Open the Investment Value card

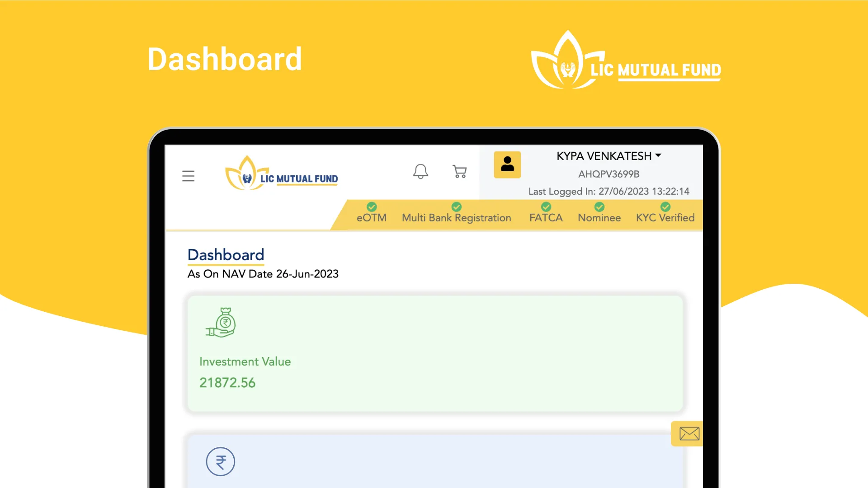435,353
